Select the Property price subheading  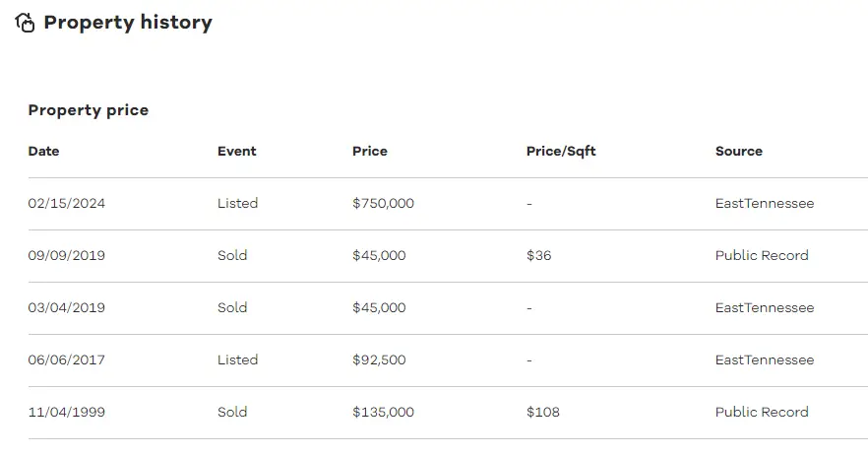pos(89,110)
